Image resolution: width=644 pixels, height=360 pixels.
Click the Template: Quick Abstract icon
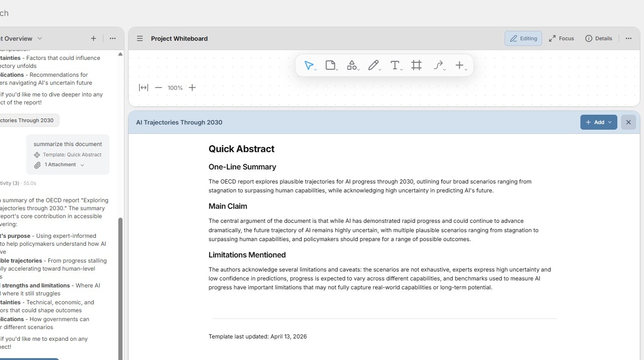coord(37,155)
